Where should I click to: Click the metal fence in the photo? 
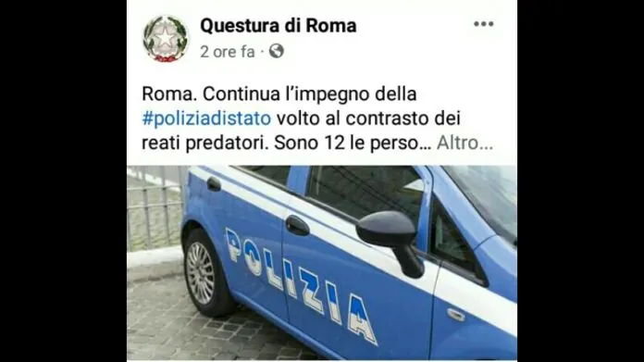(x=155, y=207)
